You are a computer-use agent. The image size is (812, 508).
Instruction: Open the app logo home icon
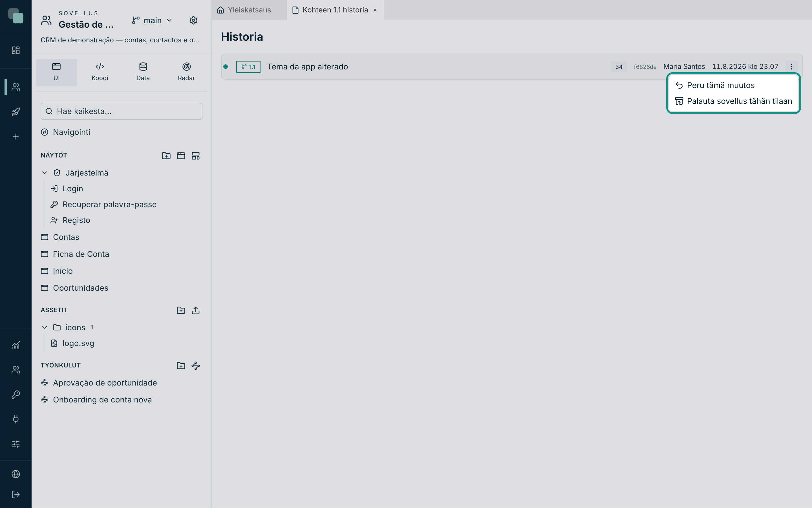coord(16,16)
